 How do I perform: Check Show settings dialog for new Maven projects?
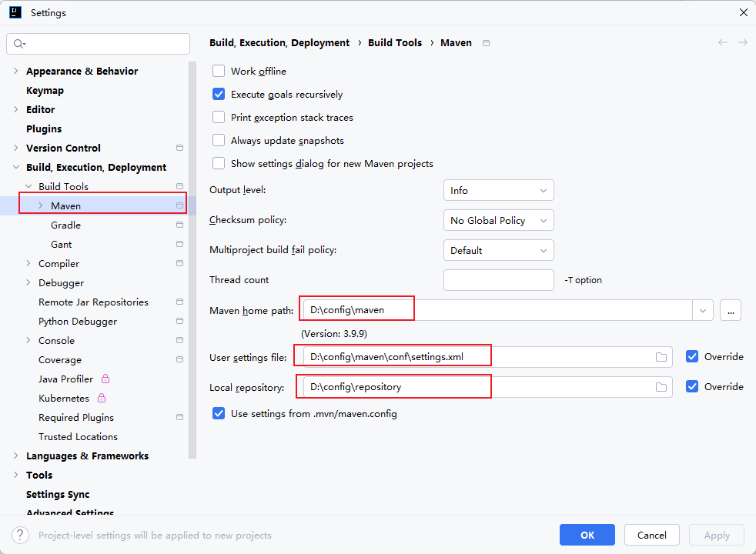point(219,164)
